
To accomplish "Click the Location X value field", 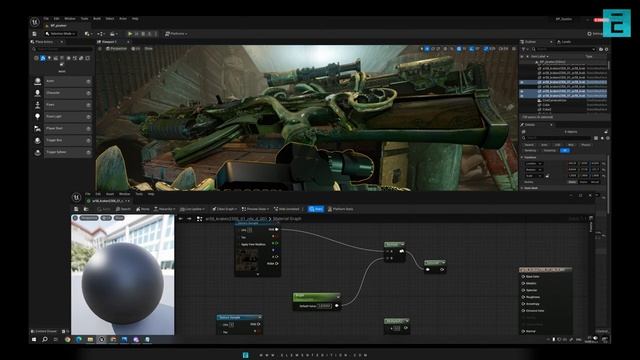I will coord(572,164).
